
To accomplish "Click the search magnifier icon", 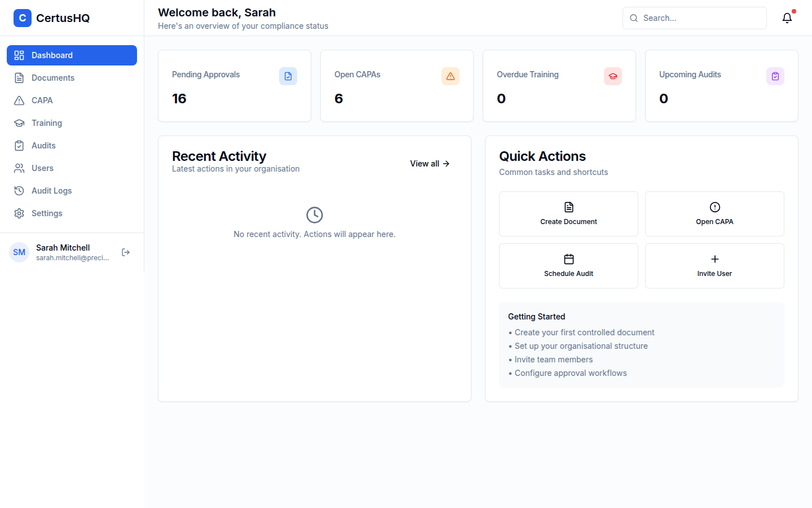I will 633,18.
